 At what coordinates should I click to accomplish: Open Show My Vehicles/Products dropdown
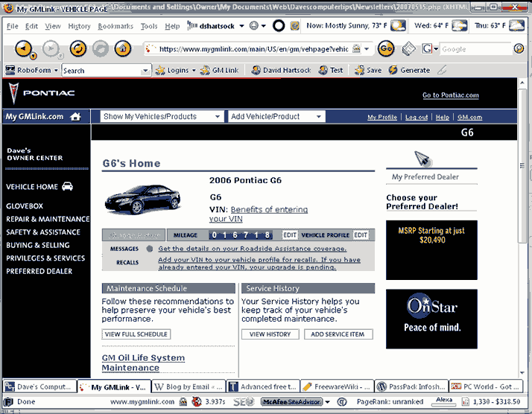[162, 116]
